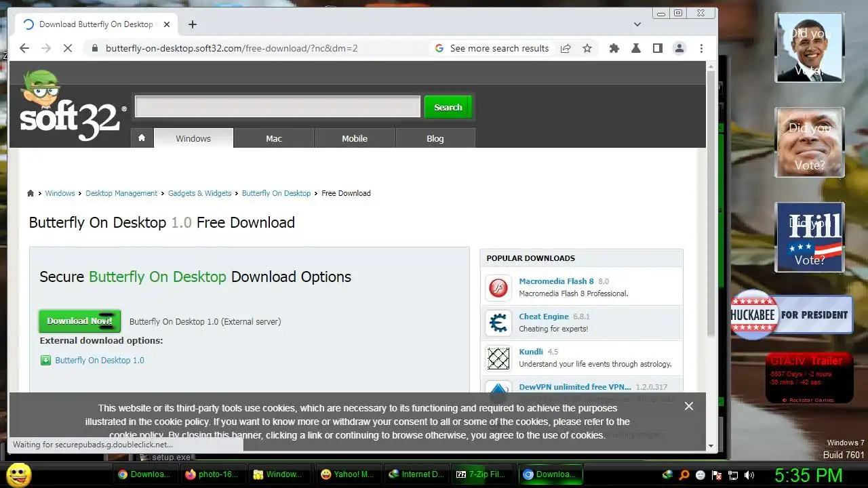Open the Extensions puzzle icon
The height and width of the screenshot is (488, 868).
(614, 48)
